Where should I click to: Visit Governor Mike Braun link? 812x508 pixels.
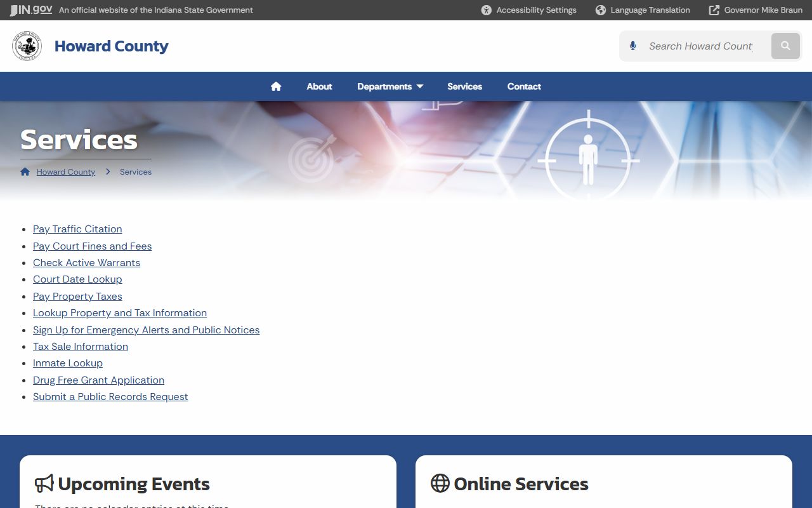click(756, 10)
